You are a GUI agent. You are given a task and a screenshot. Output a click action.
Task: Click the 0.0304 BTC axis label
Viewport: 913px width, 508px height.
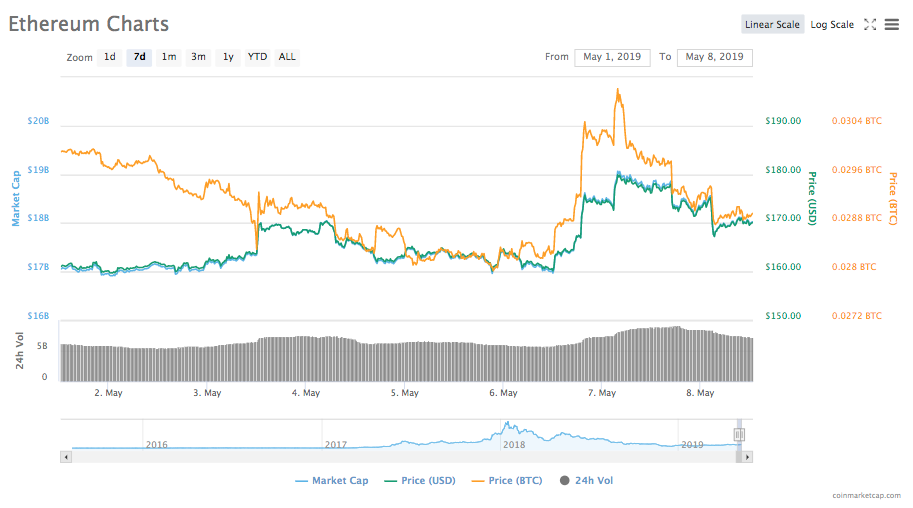coord(857,121)
